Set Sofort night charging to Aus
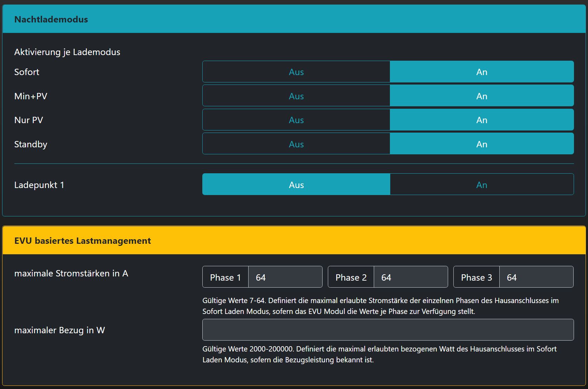This screenshot has width=588, height=389. 296,72
